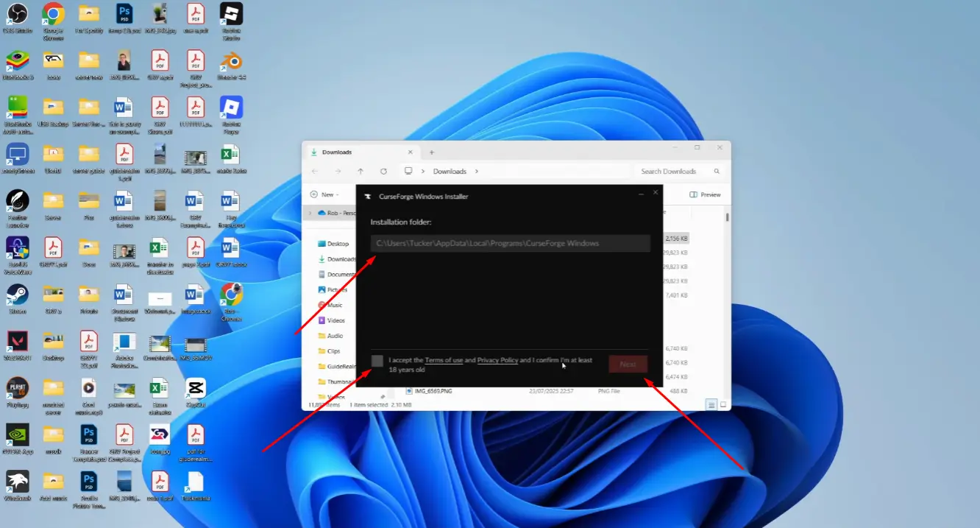Screen dimensions: 980x528
Task: Add a new tab in File Explorer
Action: pyautogui.click(x=432, y=152)
